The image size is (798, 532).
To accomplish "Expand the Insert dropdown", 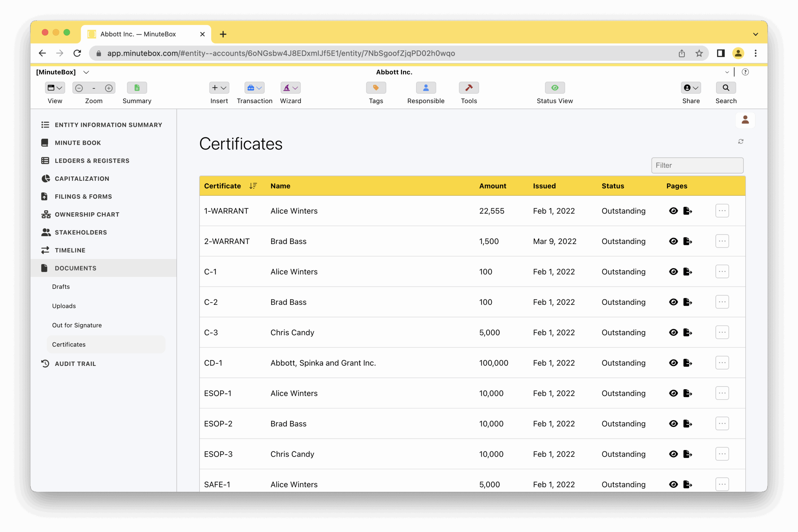I will [219, 88].
